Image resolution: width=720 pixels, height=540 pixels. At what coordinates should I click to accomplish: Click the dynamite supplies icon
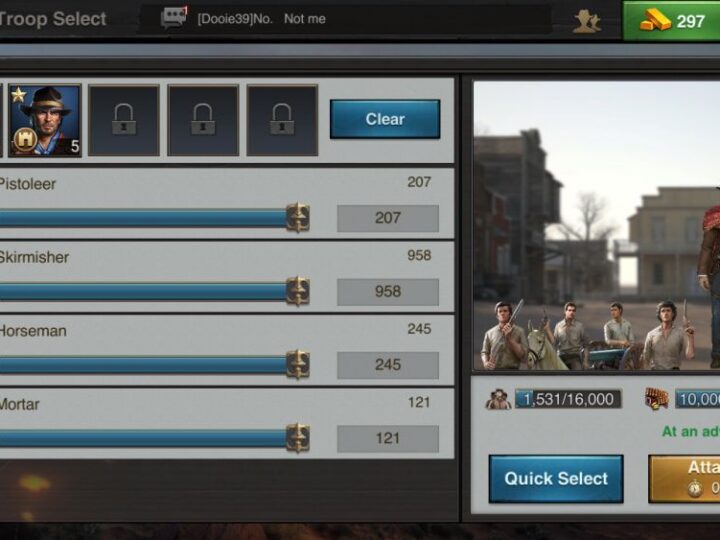(x=657, y=399)
